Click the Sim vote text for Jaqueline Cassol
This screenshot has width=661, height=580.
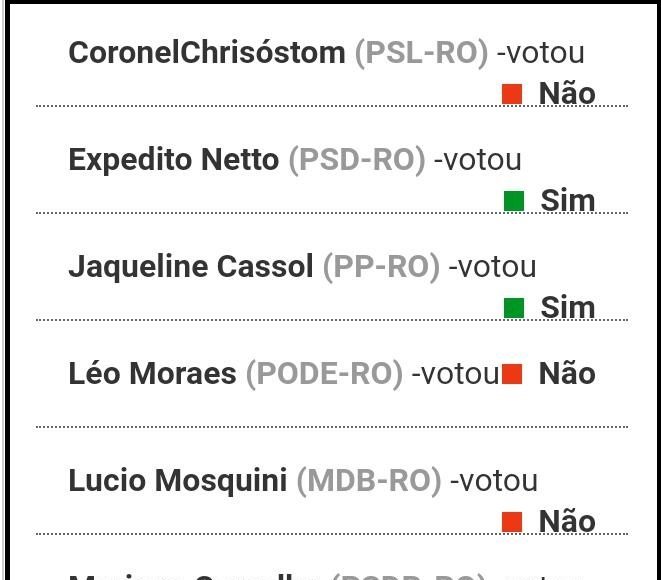(567, 307)
